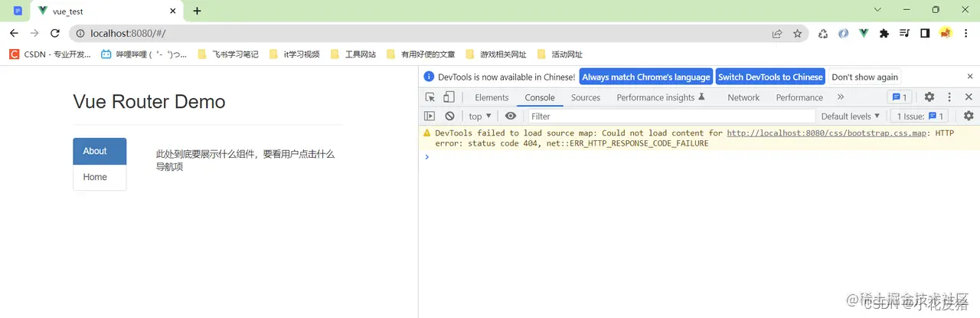The height and width of the screenshot is (318, 980).
Task: Go back with browser back arrow
Action: [x=14, y=33]
